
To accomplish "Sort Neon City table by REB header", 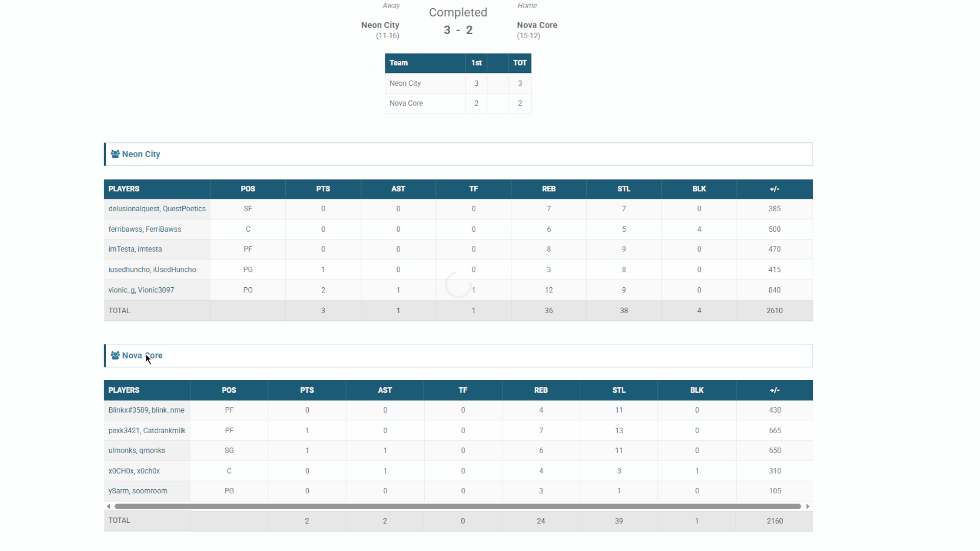I will [548, 189].
